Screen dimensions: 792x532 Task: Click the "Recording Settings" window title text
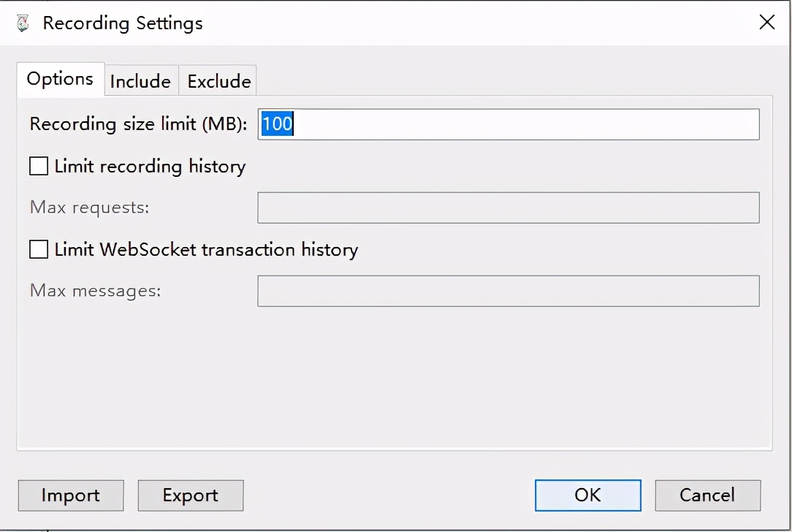tap(123, 23)
